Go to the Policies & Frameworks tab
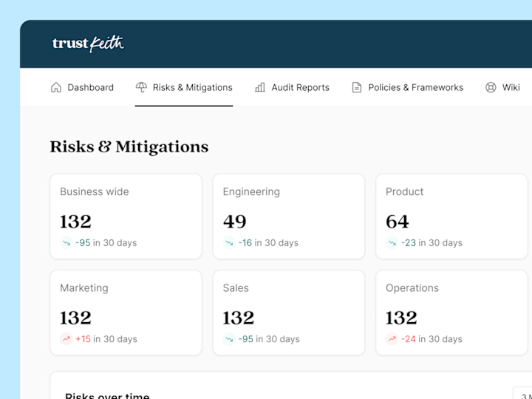532x399 pixels. coord(407,87)
